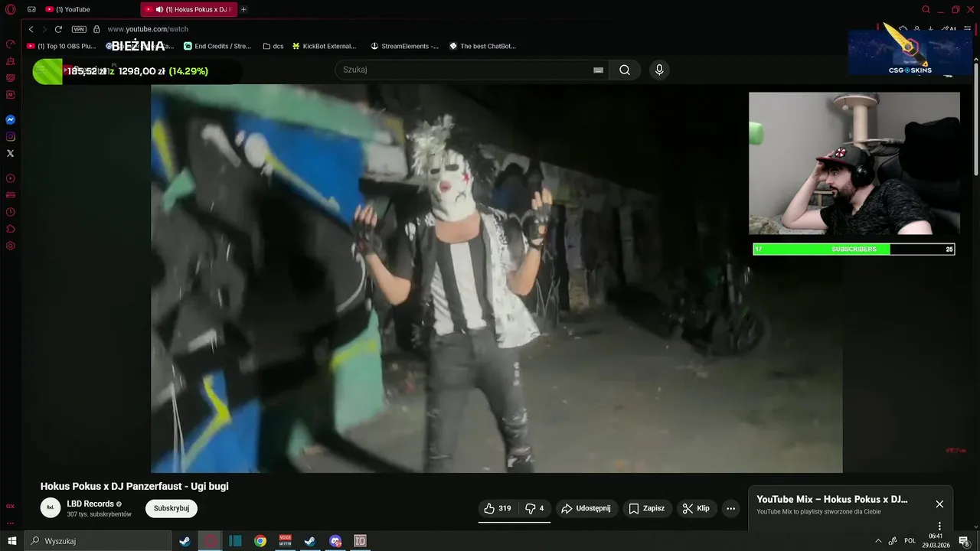Image resolution: width=980 pixels, height=551 pixels.
Task: Open the sidebar player icon
Action: [11, 178]
